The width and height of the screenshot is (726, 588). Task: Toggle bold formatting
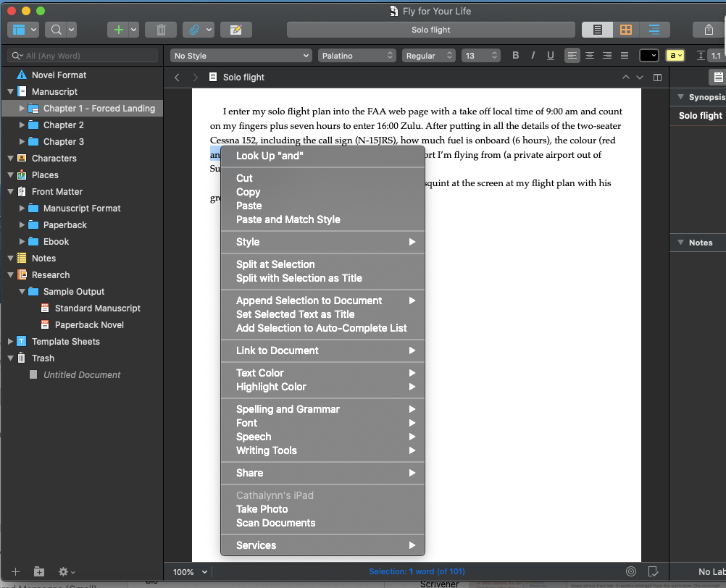(x=517, y=55)
